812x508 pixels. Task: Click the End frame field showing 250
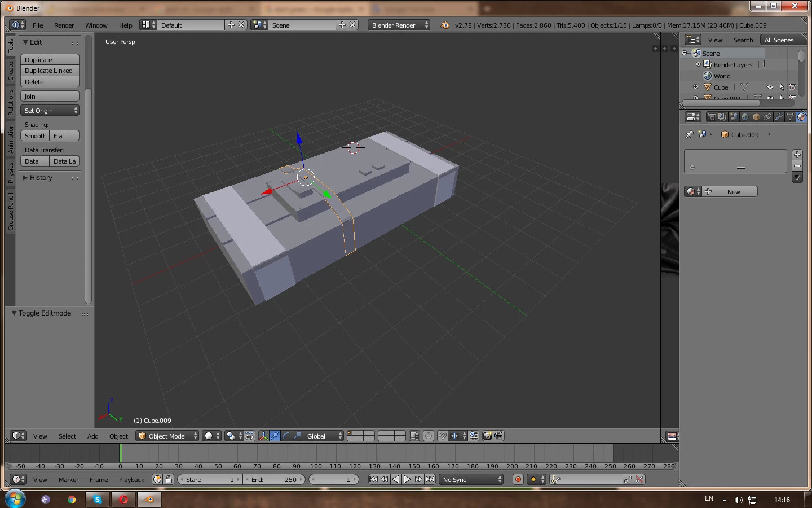click(x=274, y=479)
